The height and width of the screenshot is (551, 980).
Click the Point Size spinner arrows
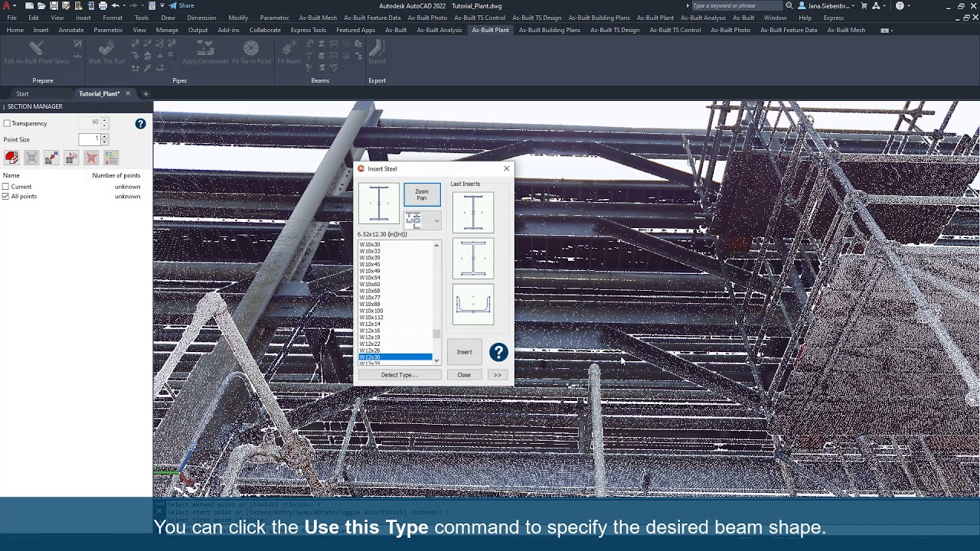click(x=105, y=139)
